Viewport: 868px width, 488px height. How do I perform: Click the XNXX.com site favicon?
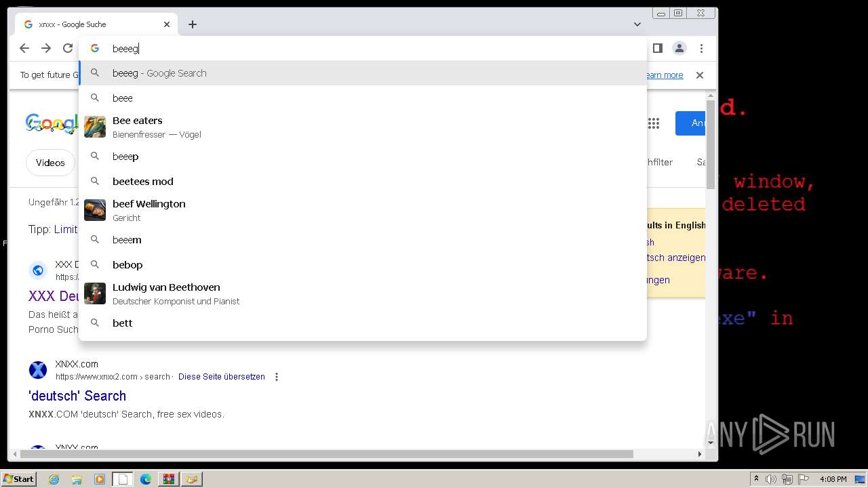point(38,370)
